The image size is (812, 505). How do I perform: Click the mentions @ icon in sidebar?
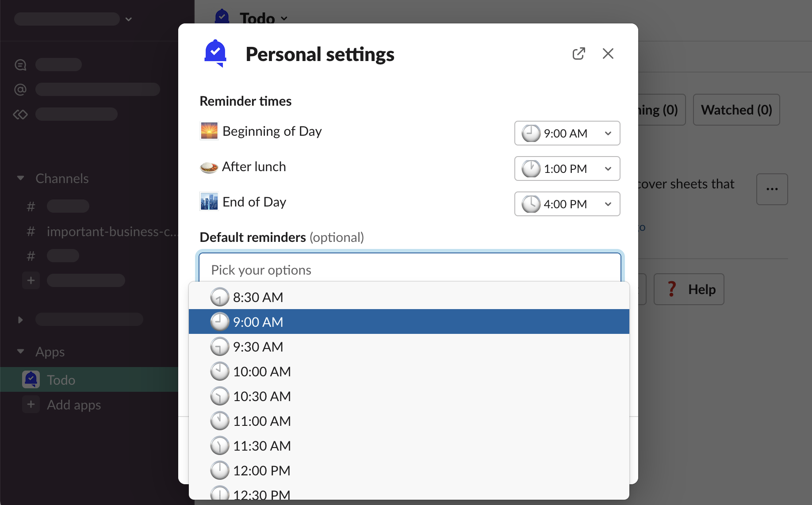pos(20,90)
